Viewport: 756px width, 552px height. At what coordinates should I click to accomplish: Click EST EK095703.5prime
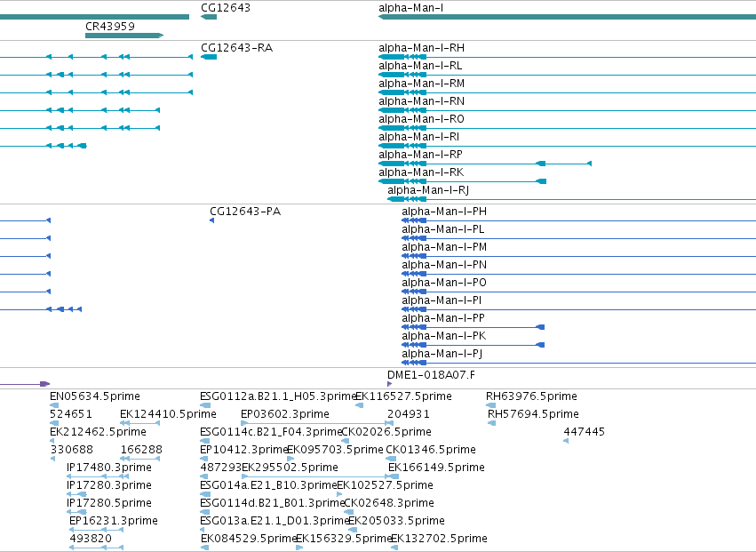click(290, 459)
